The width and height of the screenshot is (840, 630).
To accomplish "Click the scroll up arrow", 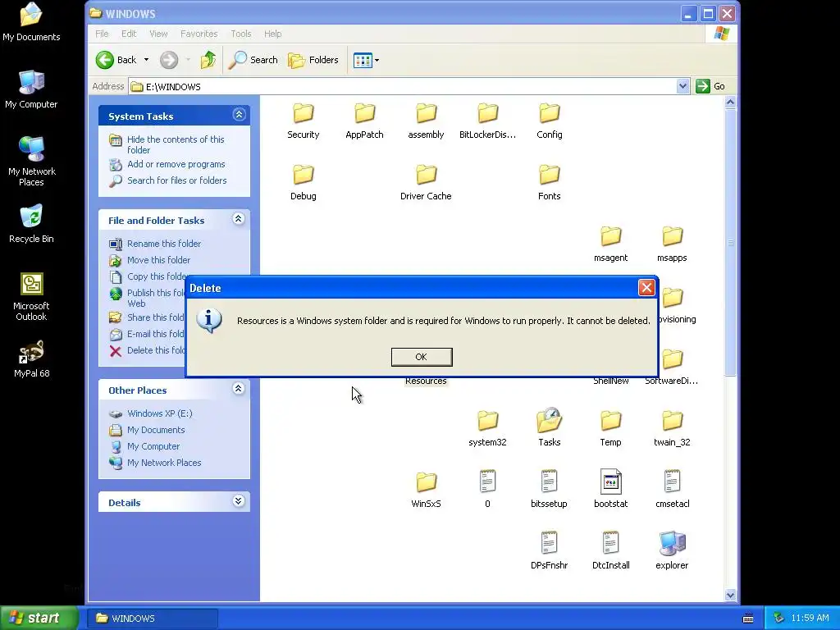I will (730, 102).
